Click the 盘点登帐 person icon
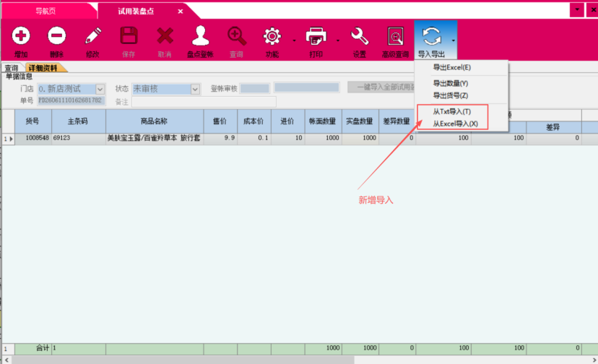Viewport: 598px width, 364px height. 200,36
